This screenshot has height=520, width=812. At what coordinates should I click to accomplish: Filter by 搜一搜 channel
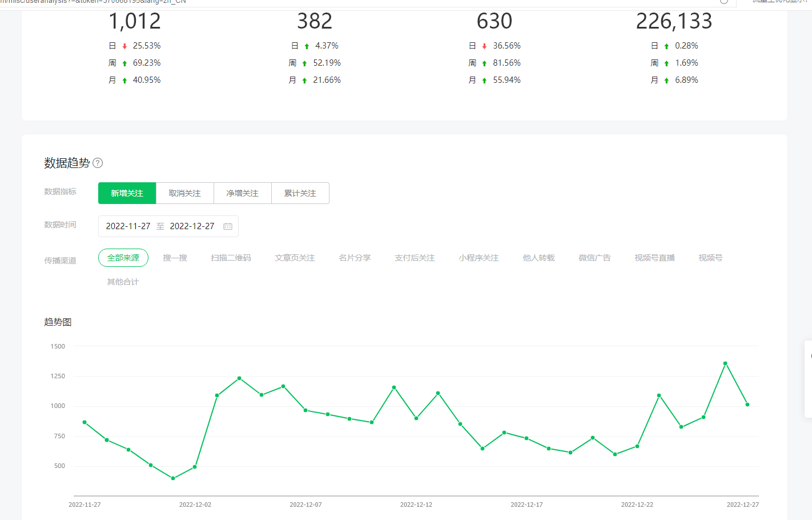175,258
